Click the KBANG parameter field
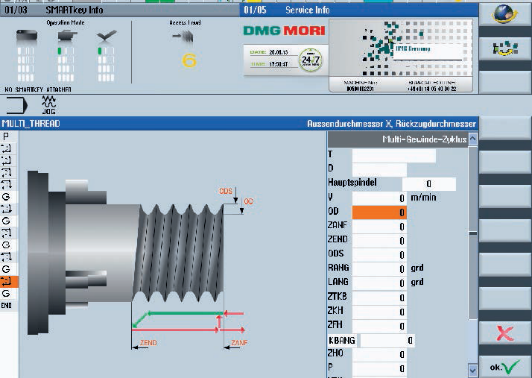The height and width of the screenshot is (378, 532). [x=387, y=340]
